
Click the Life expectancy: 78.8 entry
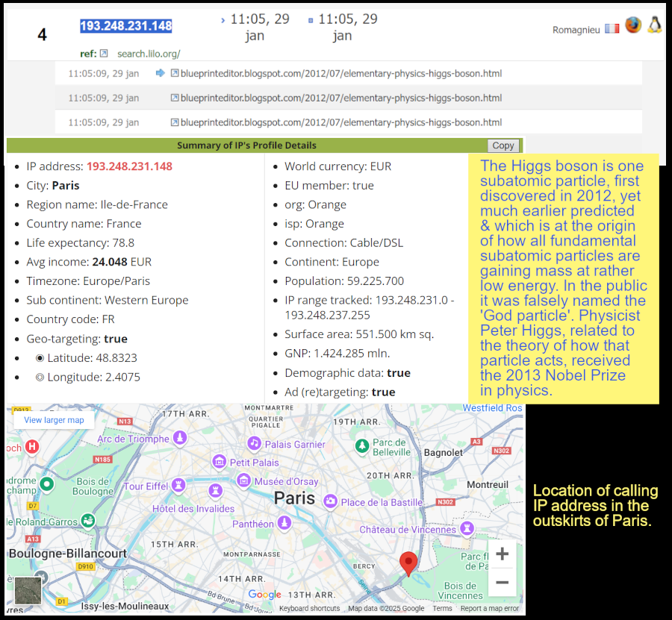(x=80, y=242)
